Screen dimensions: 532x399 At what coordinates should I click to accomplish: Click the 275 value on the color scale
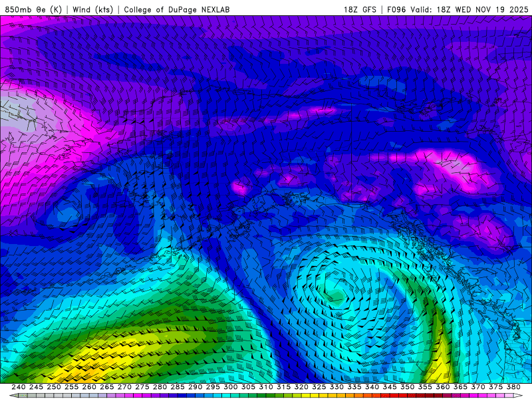pos(142,387)
